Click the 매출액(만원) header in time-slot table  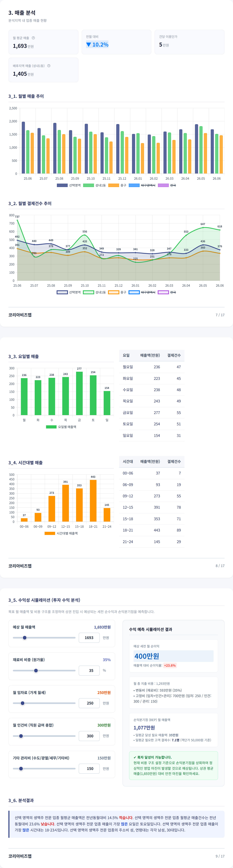coord(150,461)
